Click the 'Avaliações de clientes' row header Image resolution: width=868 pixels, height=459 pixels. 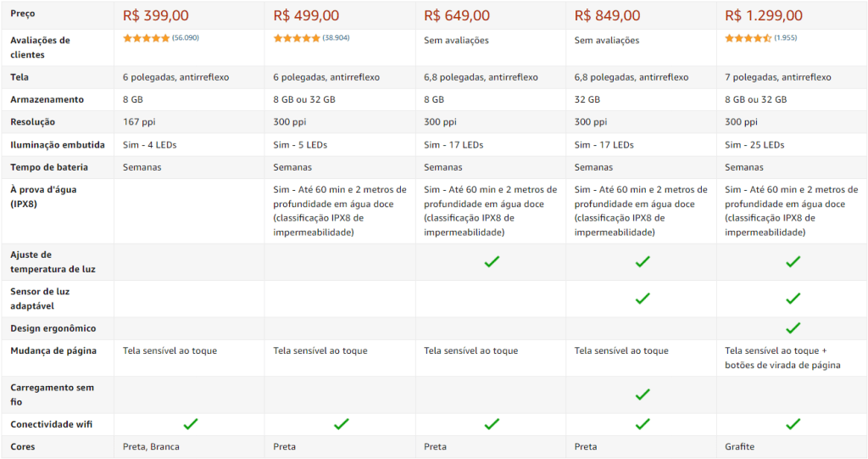point(40,48)
